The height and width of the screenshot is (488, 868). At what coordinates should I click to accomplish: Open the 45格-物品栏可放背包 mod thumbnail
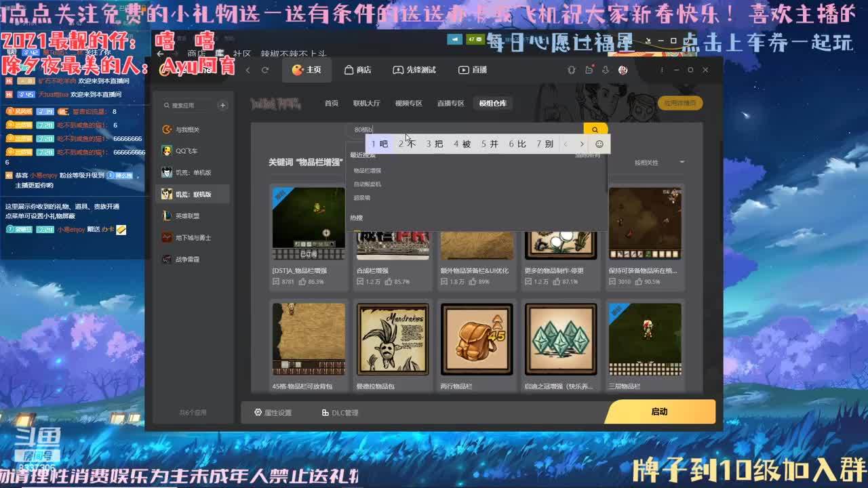309,339
